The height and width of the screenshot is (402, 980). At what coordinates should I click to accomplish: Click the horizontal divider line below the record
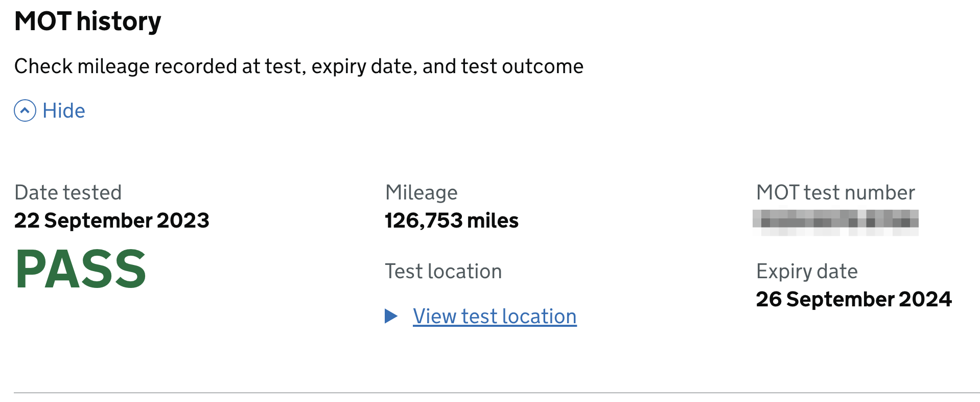[x=496, y=393]
